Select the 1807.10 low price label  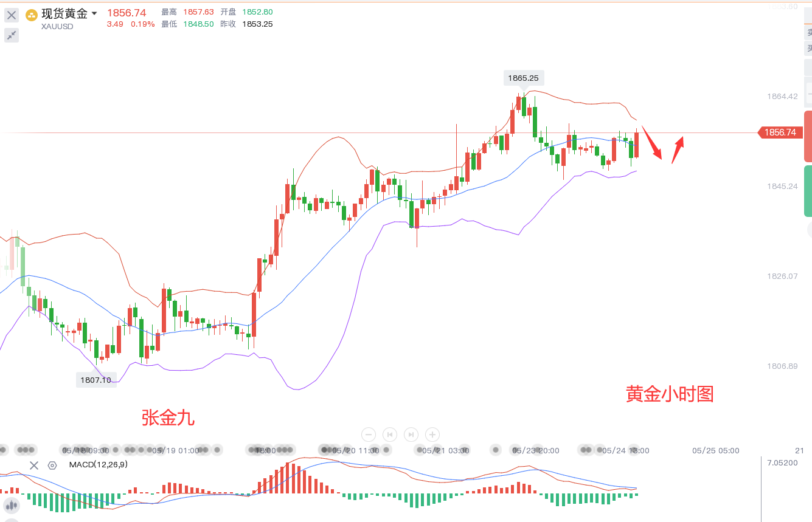click(x=96, y=380)
